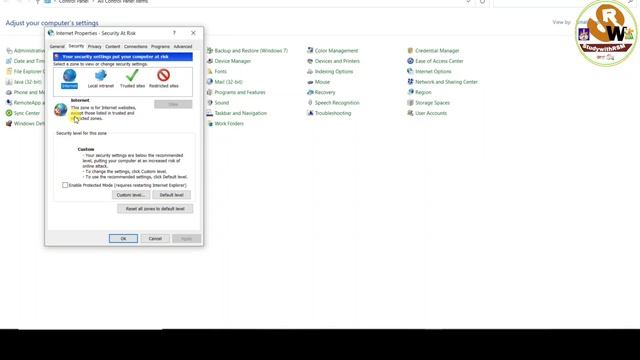Click the Internet Options icon in Control Panel
Screen dimensions: 640x360
pos(410,71)
